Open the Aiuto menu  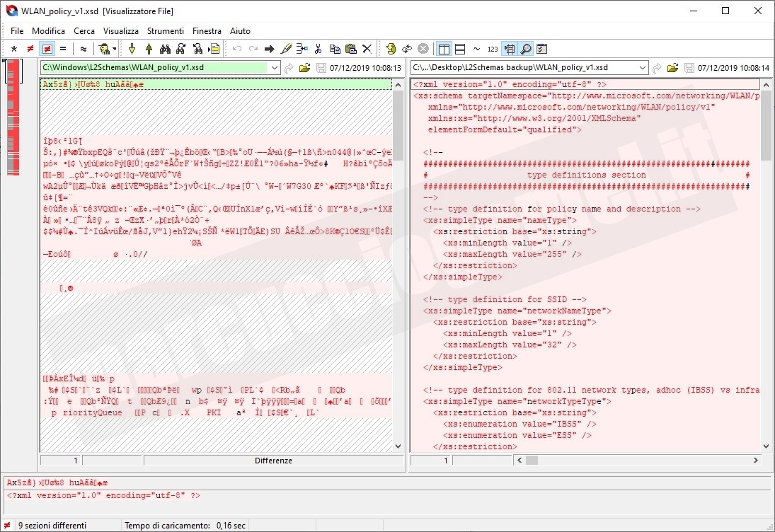tap(240, 30)
